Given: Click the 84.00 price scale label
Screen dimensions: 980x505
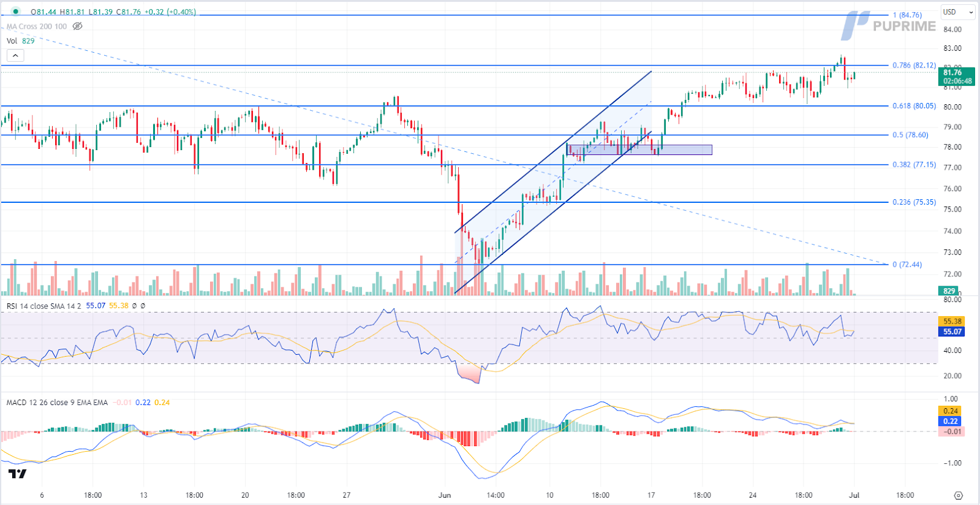Looking at the screenshot, I should (x=952, y=29).
